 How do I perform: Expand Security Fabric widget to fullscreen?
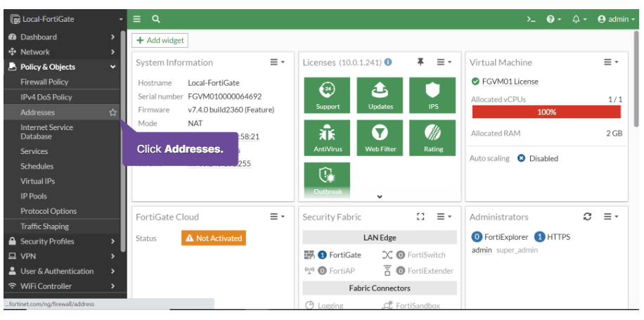420,217
